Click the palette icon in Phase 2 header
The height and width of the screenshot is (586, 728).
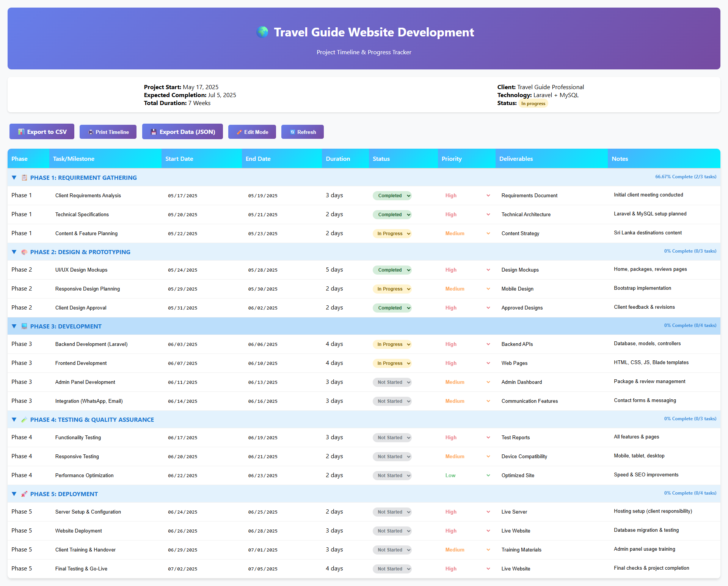click(x=24, y=252)
